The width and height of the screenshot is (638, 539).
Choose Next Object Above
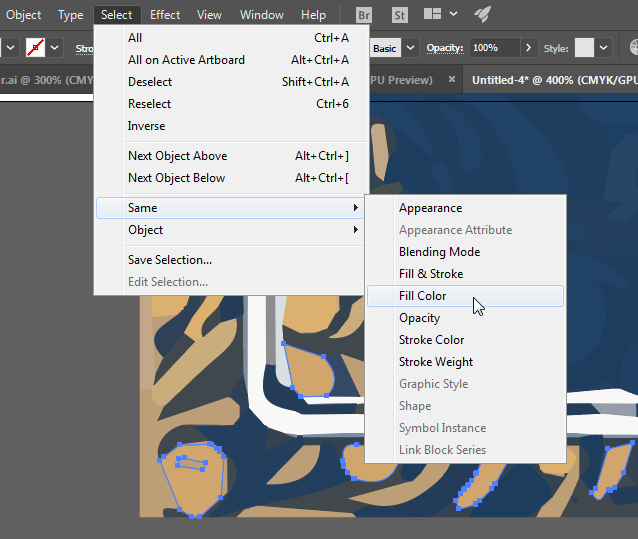point(231,156)
